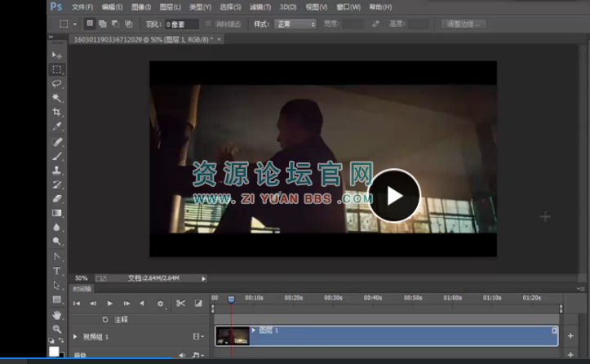This screenshot has width=590, height=364.
Task: Expand the collapsed toolbar double arrows
Action: (x=51, y=37)
